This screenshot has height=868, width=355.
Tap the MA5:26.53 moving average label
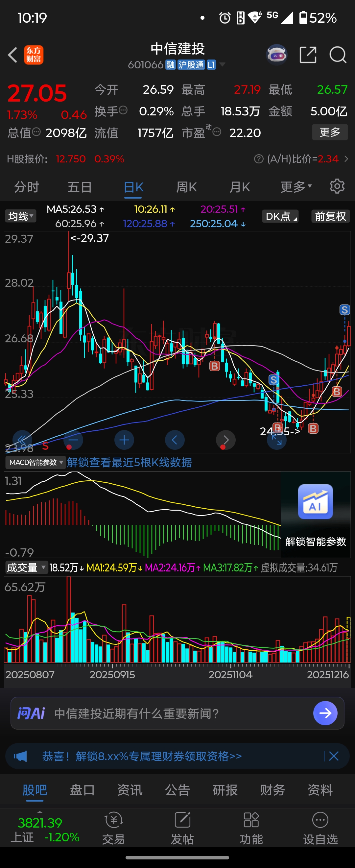point(76,209)
